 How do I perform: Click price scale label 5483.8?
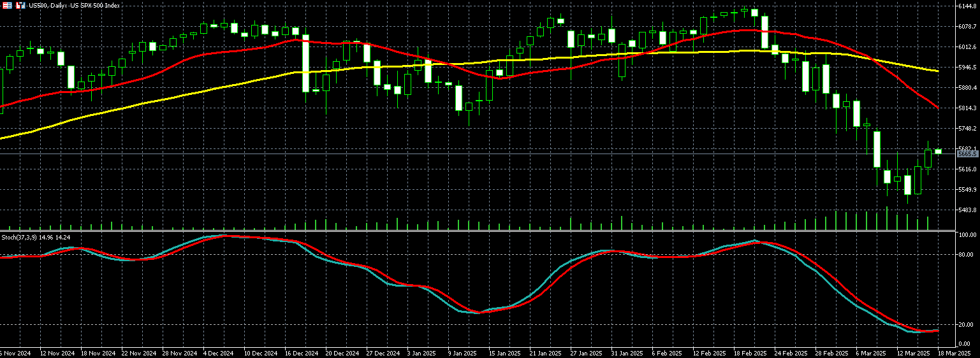click(x=968, y=210)
